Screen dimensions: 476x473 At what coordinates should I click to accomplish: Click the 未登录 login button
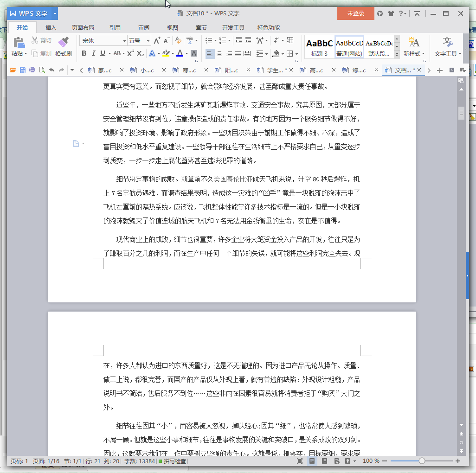pos(355,13)
